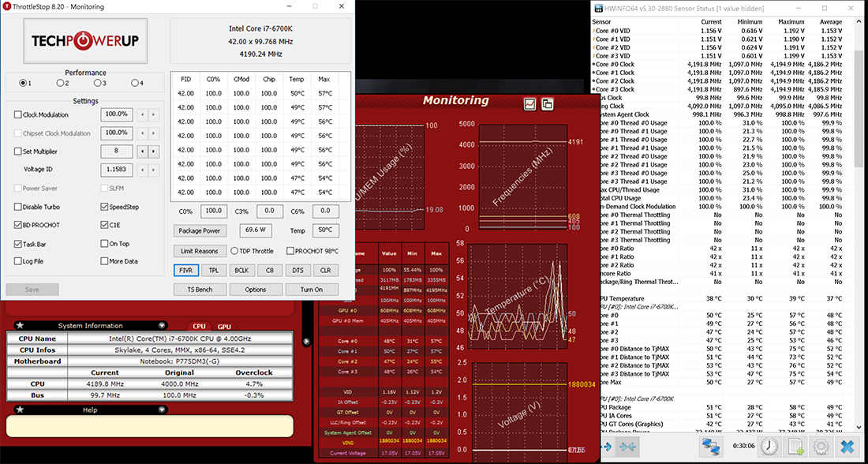This screenshot has width=868, height=464.
Task: Collapse the System Information panel arrow
Action: [161, 325]
